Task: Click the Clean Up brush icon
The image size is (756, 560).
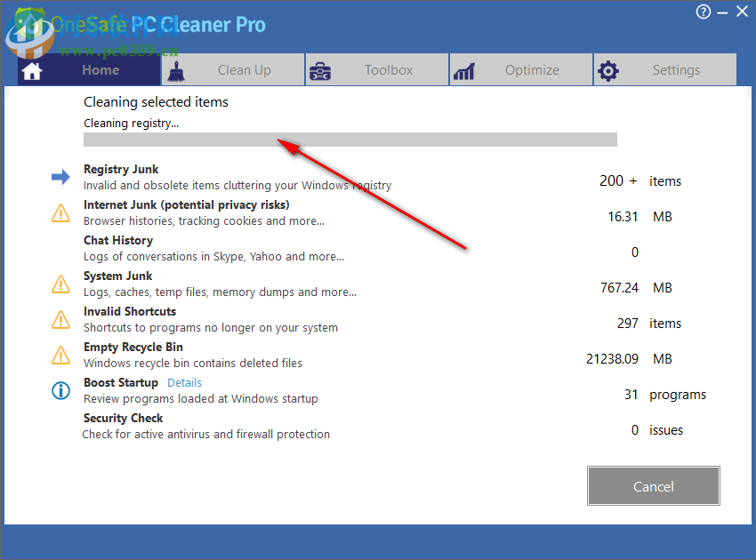Action: (x=175, y=69)
